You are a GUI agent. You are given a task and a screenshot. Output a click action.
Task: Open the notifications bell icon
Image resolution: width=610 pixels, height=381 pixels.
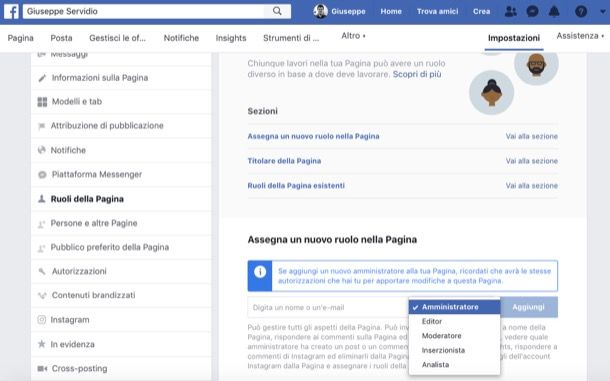554,11
